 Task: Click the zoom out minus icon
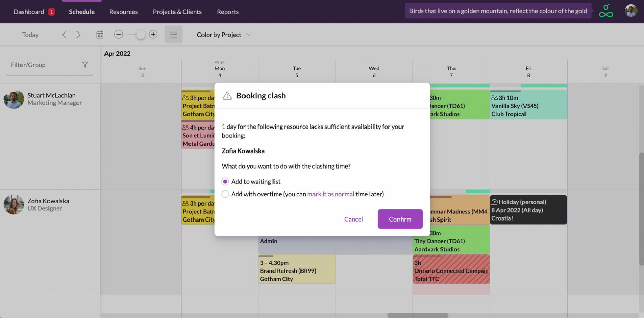(118, 34)
